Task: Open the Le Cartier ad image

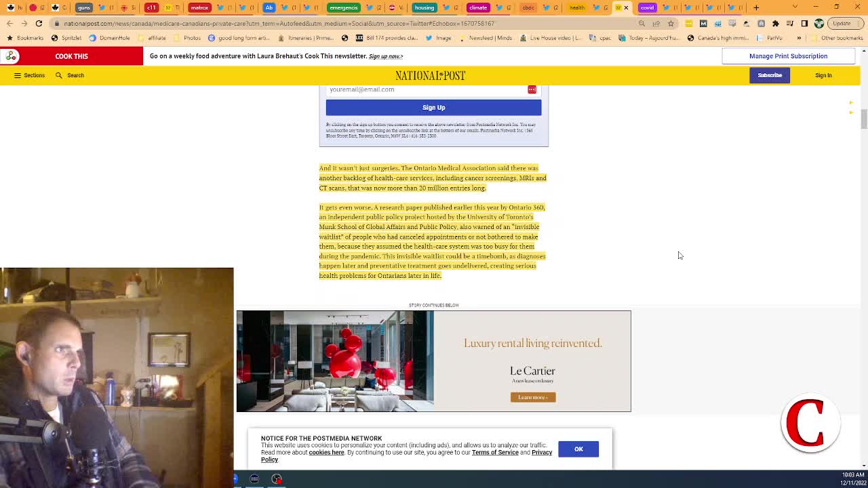Action: coord(335,361)
